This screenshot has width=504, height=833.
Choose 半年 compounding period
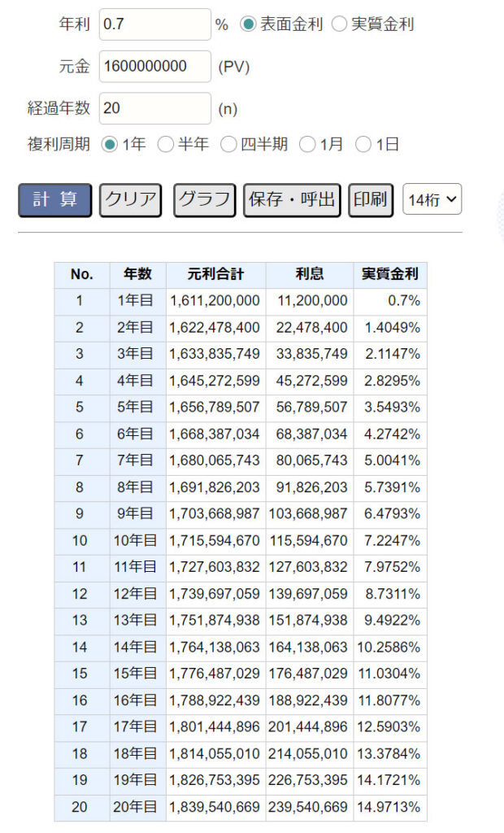166,144
